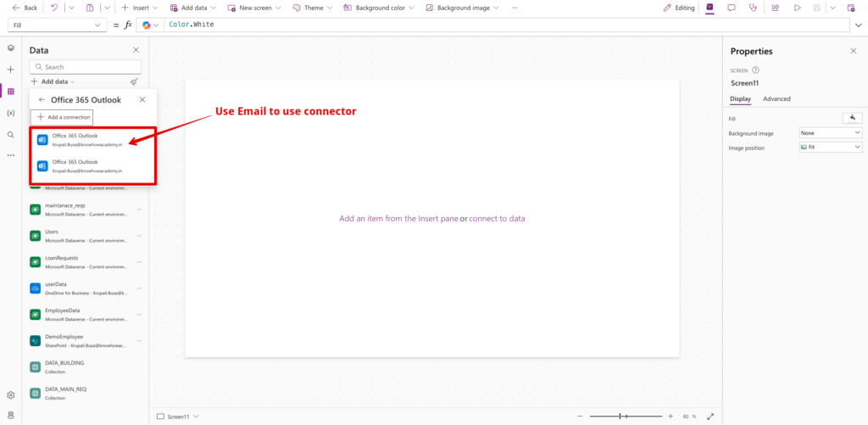Click 'Add an item from the Insert pane' link

pyautogui.click(x=398, y=219)
